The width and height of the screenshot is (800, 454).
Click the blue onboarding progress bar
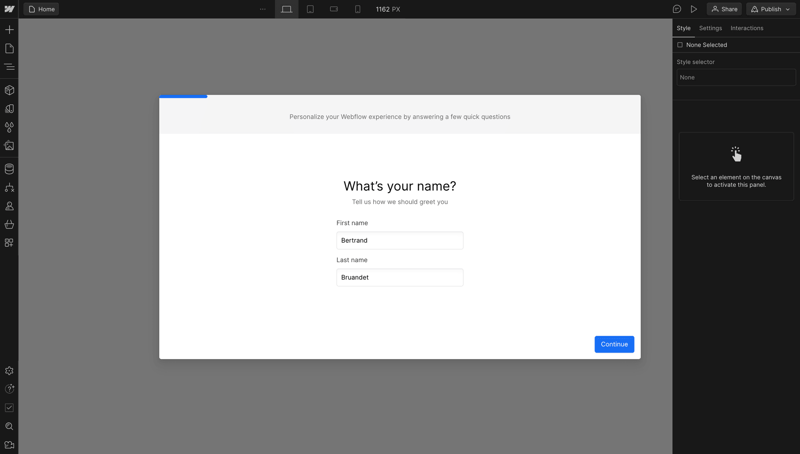click(183, 96)
